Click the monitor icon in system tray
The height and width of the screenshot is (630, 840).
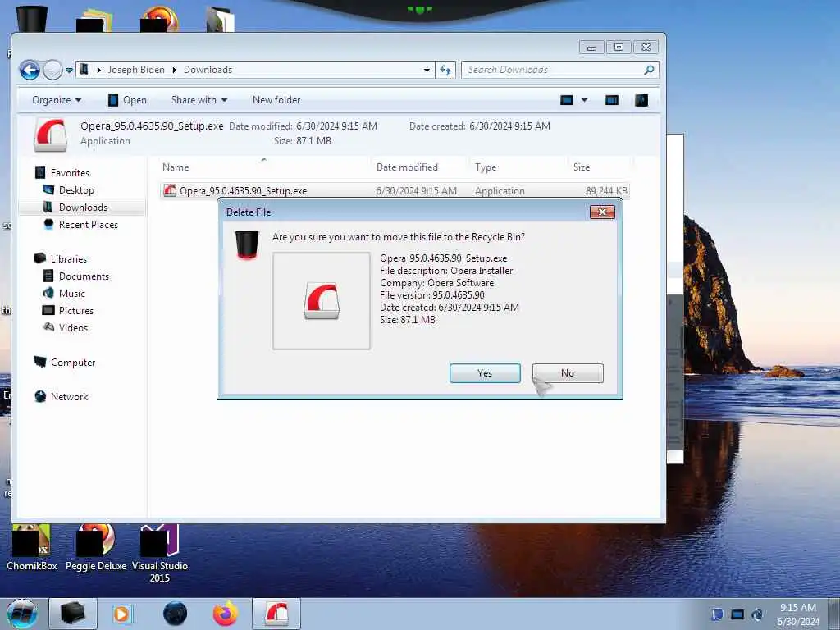[x=737, y=614]
